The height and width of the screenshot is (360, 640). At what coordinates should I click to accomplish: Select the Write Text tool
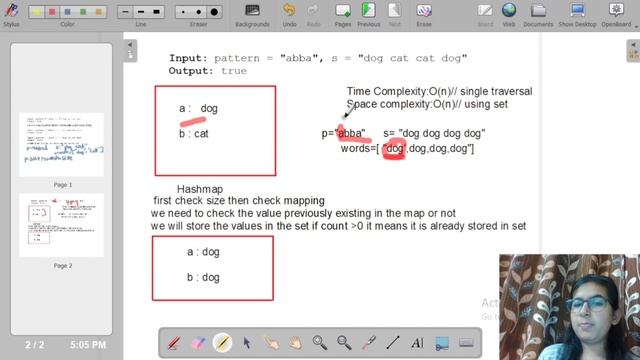pyautogui.click(x=417, y=343)
